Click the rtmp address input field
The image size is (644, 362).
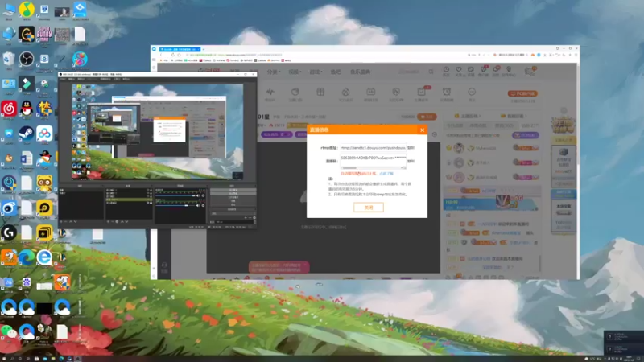click(373, 148)
